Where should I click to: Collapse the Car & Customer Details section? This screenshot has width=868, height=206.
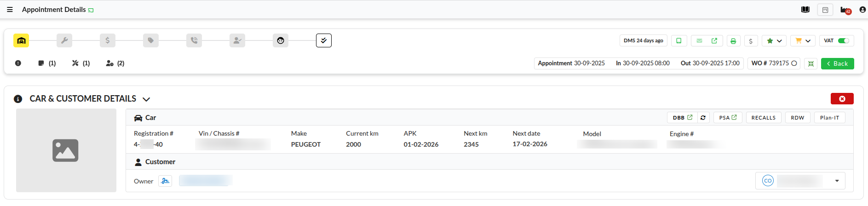pos(146,99)
